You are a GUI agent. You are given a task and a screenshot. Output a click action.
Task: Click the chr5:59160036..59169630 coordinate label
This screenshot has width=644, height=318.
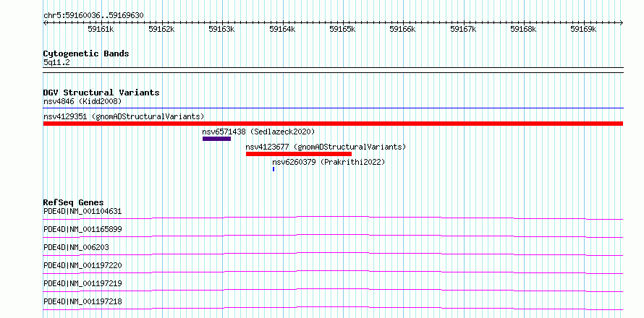93,16
